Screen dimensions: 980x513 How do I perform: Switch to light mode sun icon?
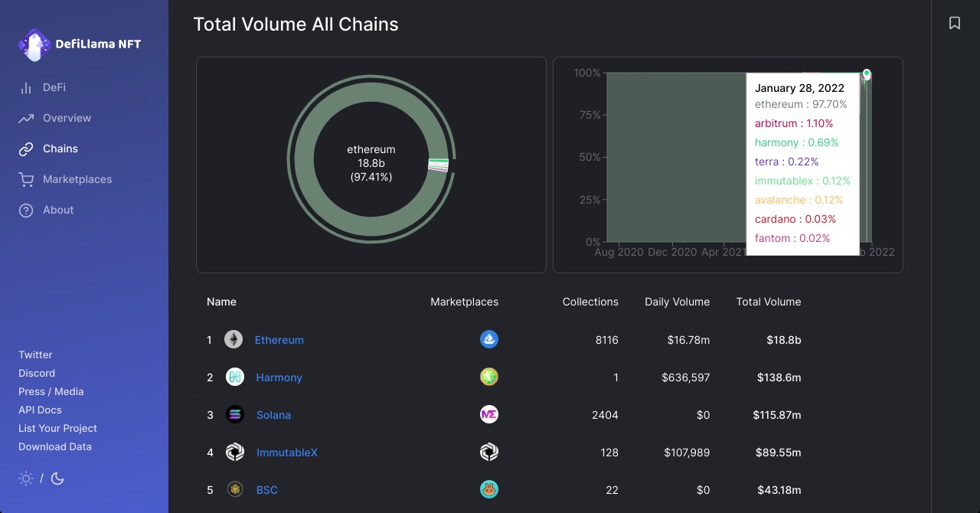[x=26, y=479]
